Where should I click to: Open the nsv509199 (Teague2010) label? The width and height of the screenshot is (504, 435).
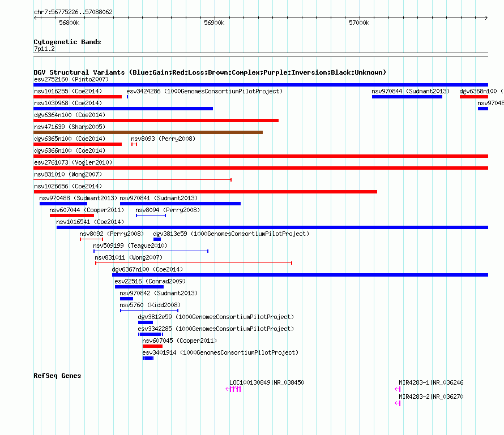(130, 246)
